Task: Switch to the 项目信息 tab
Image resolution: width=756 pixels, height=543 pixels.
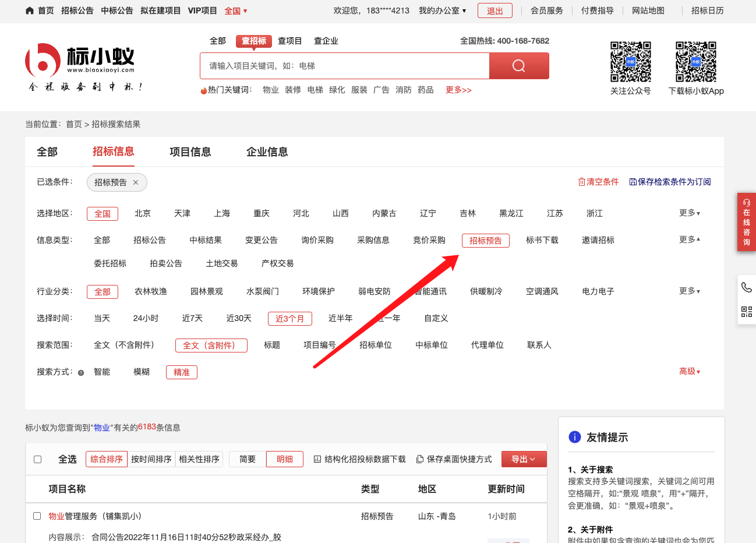Action: 190,152
